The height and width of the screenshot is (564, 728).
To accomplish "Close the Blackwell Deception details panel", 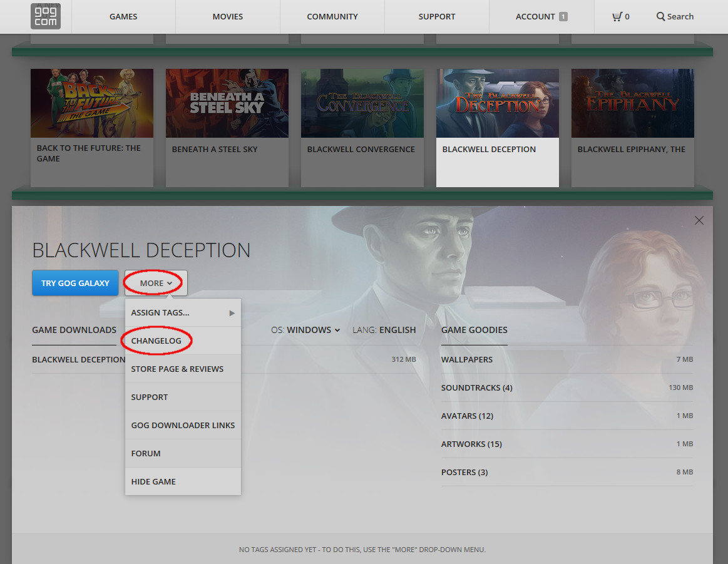I will coord(699,220).
